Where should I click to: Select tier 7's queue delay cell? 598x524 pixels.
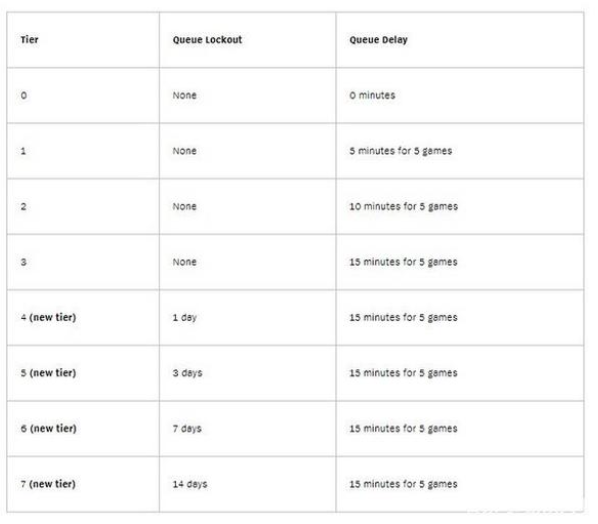coord(460,484)
